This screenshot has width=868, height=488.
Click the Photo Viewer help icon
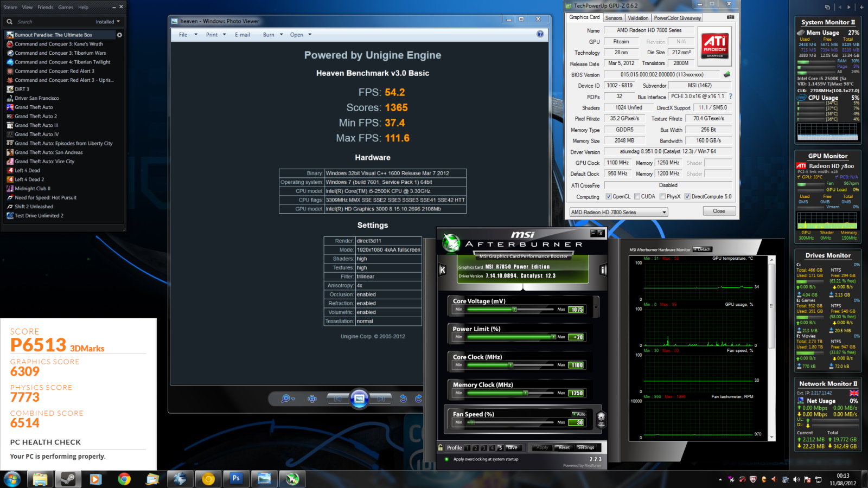[x=540, y=34]
